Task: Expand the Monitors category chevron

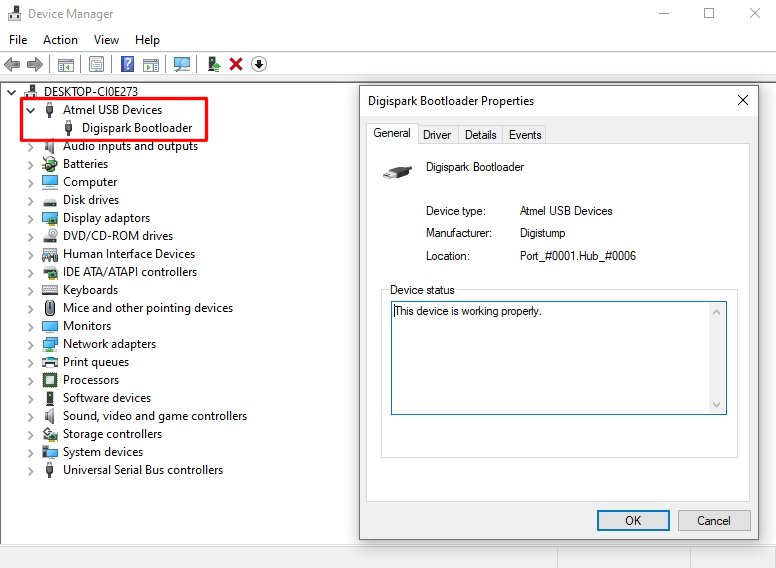Action: (31, 327)
